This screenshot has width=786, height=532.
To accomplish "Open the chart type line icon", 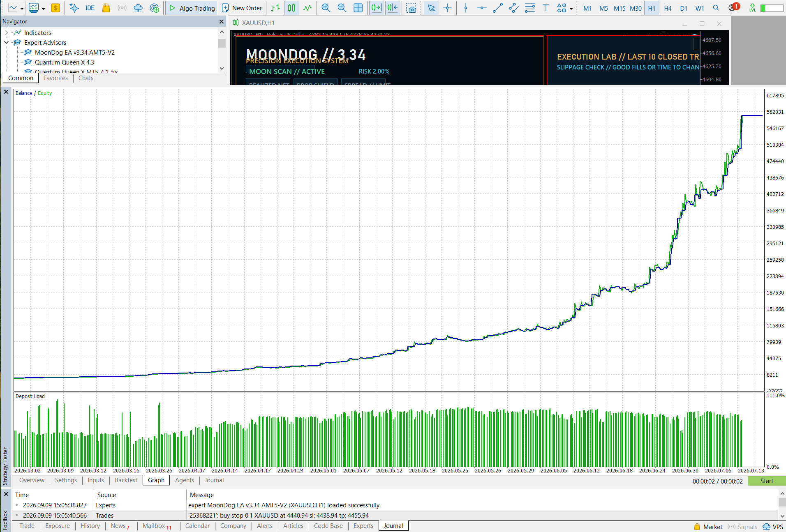I will (13, 8).
